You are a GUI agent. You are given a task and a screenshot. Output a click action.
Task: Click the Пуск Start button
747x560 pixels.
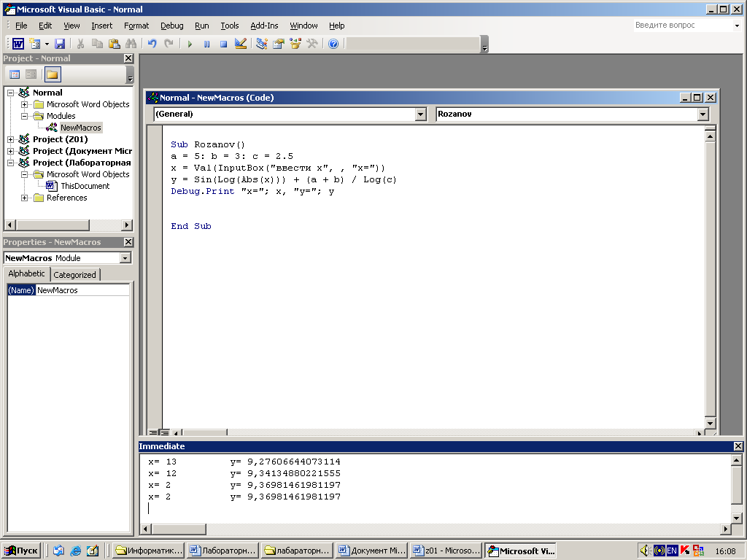21,551
